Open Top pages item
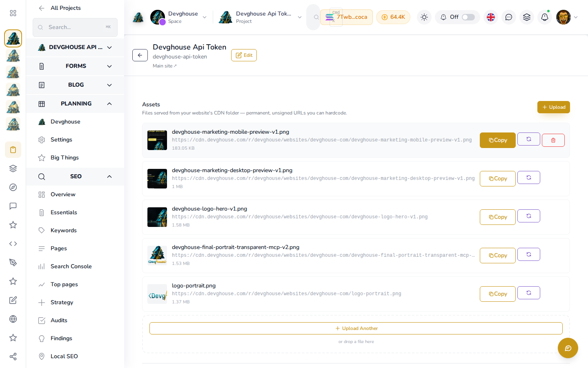 [75, 284]
